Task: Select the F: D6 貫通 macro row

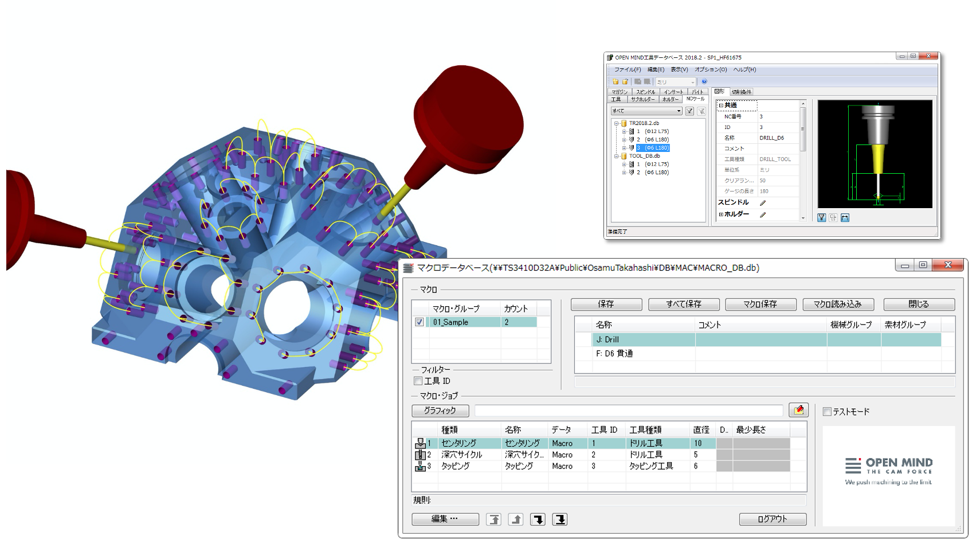Action: click(766, 354)
